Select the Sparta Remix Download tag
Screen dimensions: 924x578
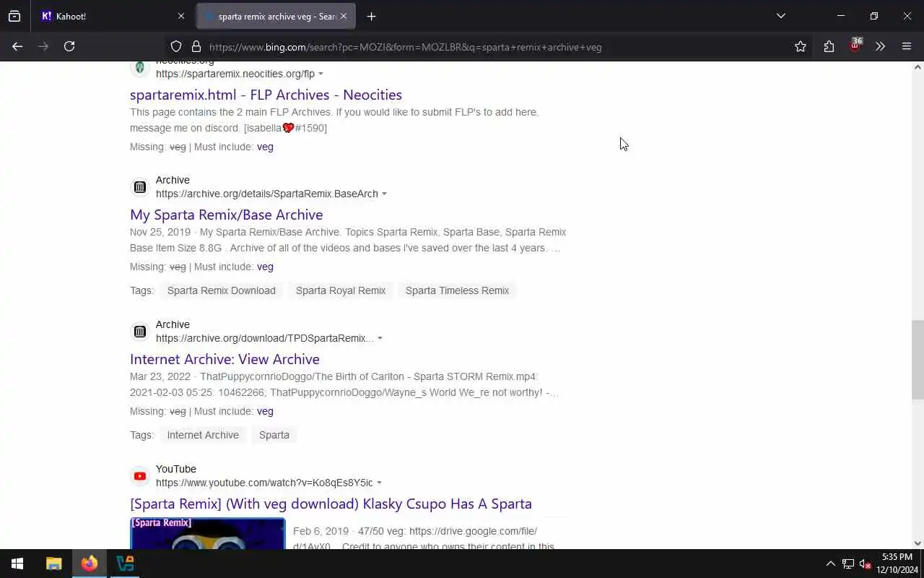[222, 290]
